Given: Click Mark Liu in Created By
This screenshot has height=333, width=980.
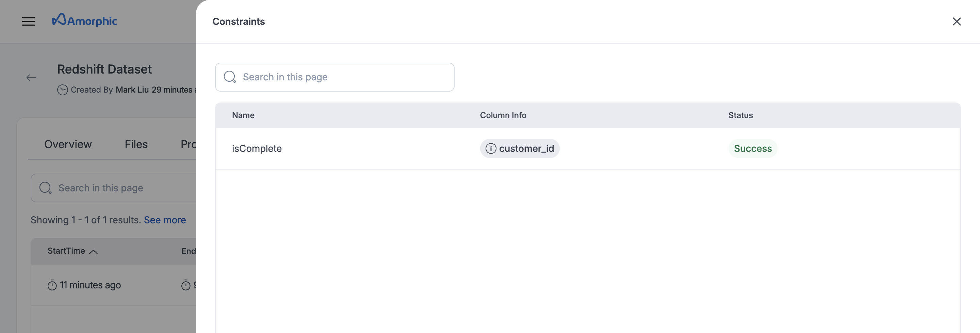Looking at the screenshot, I should pos(131,90).
